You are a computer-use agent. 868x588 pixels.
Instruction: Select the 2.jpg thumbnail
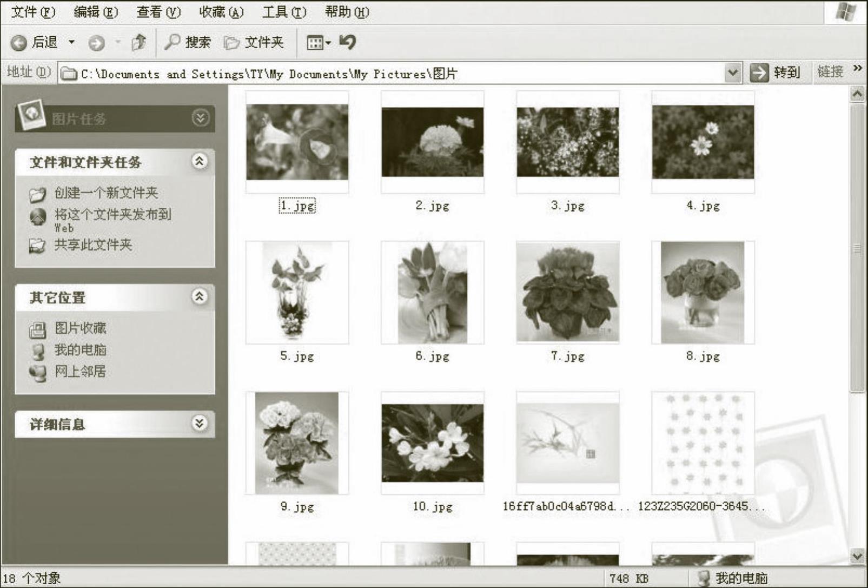pos(433,142)
